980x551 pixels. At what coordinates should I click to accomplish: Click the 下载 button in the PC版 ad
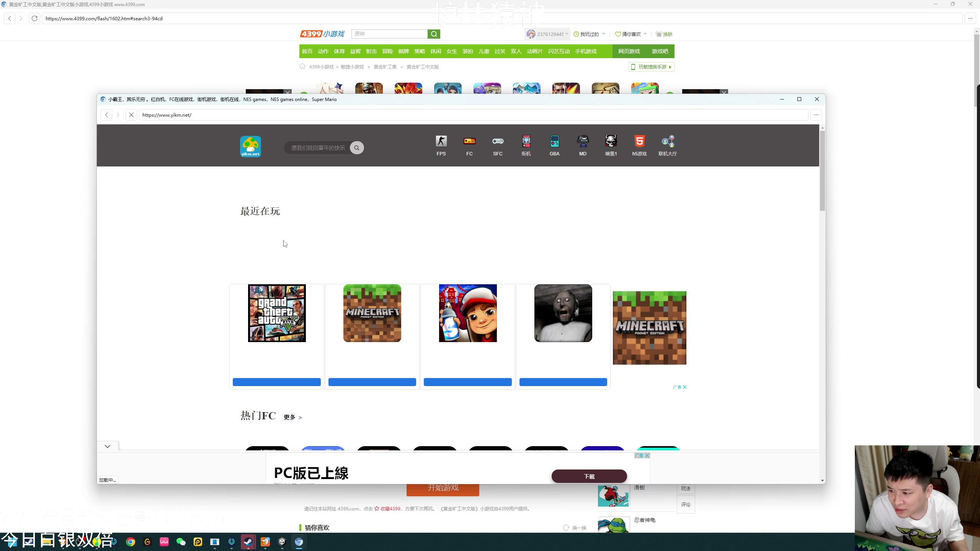tap(589, 476)
